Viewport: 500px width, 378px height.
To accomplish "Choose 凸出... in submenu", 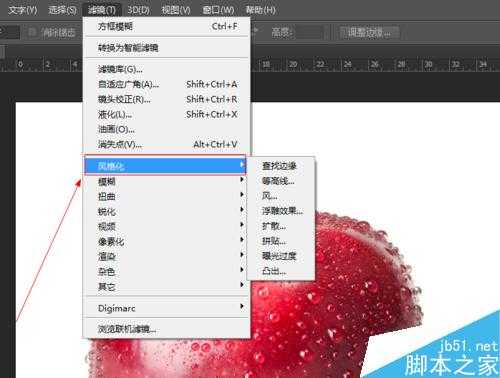I will tap(281, 271).
